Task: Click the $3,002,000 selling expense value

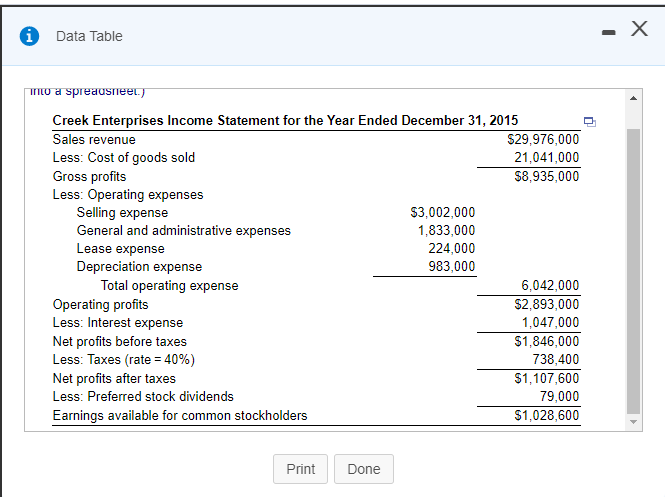Action: coord(443,212)
